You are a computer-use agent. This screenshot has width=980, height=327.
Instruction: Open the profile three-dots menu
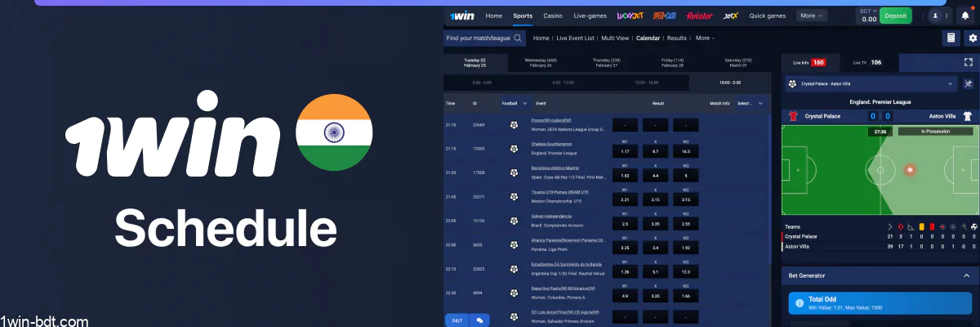point(947,16)
